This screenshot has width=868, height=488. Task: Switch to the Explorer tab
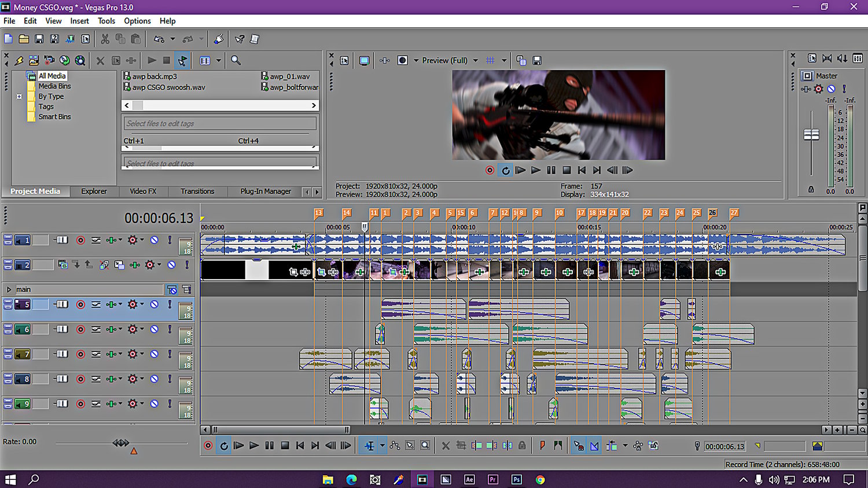[94, 191]
